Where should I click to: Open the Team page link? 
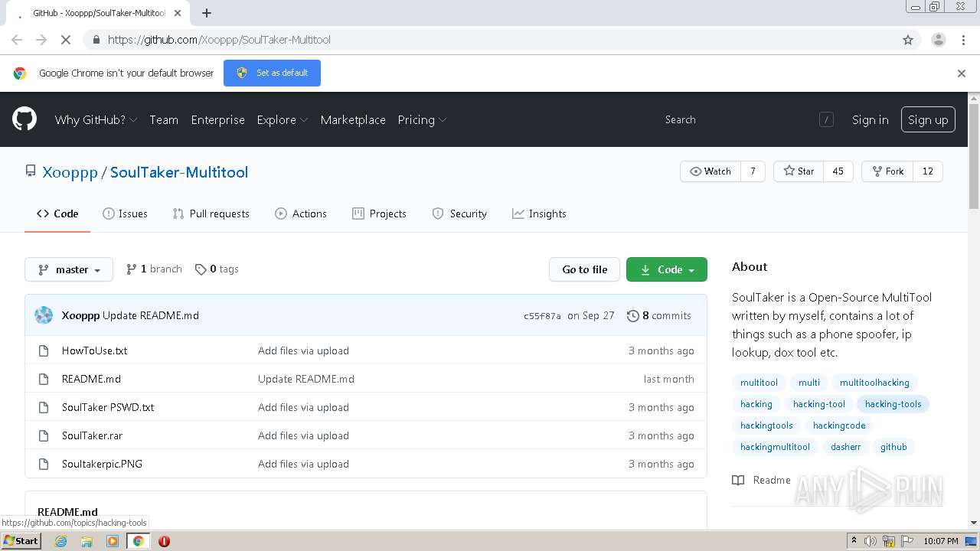click(x=164, y=120)
